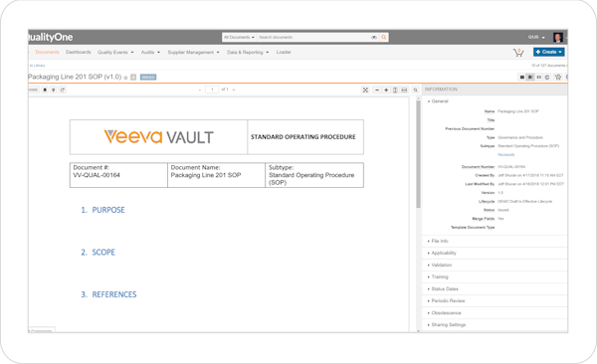Click the Reclassify link
This screenshot has height=364, width=597.
[506, 154]
